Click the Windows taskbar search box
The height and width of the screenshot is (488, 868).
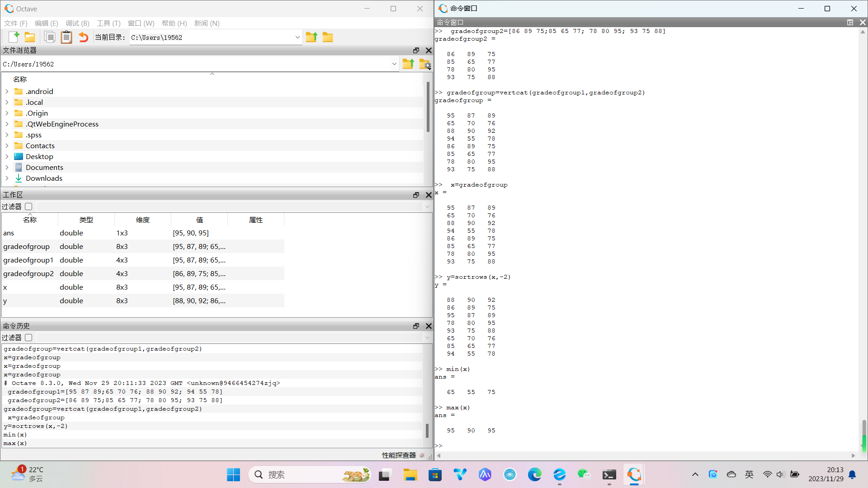coord(310,474)
